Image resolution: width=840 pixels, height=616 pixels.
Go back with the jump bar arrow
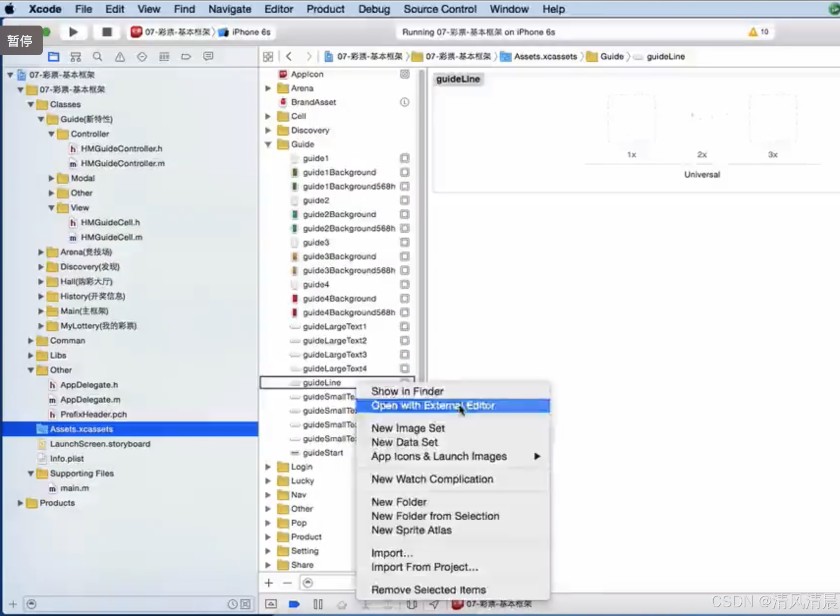(289, 56)
